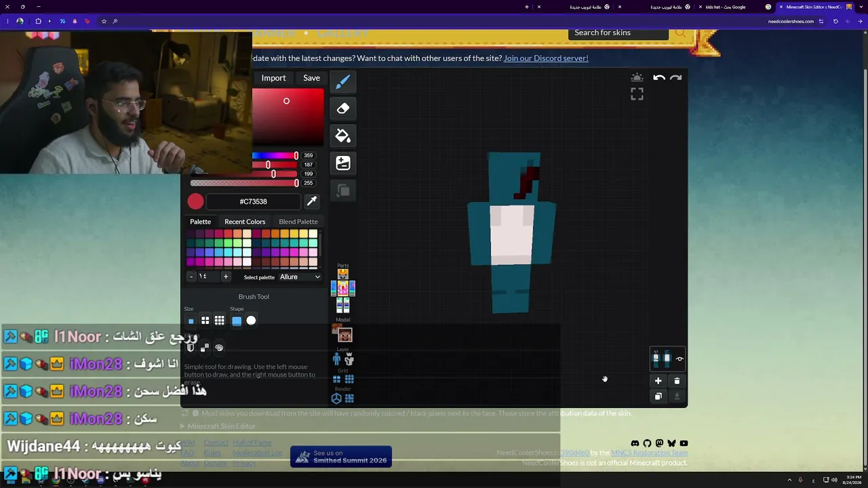Expand the Minecraft Skin Editor section

(218, 426)
